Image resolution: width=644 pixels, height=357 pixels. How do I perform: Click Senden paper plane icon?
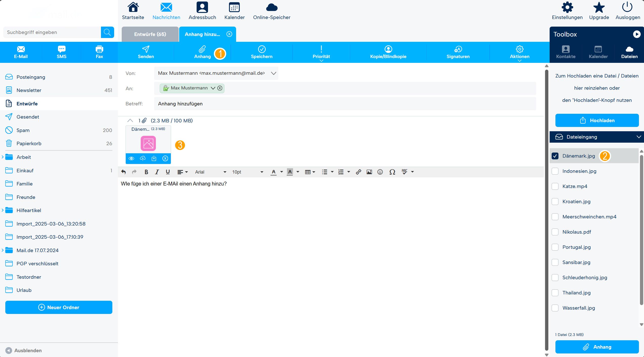146,49
